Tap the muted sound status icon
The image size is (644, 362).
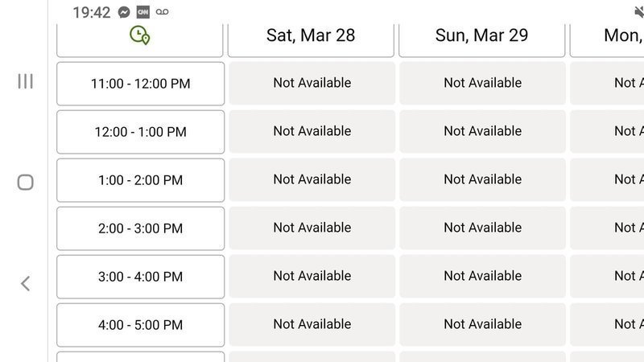pyautogui.click(x=638, y=12)
